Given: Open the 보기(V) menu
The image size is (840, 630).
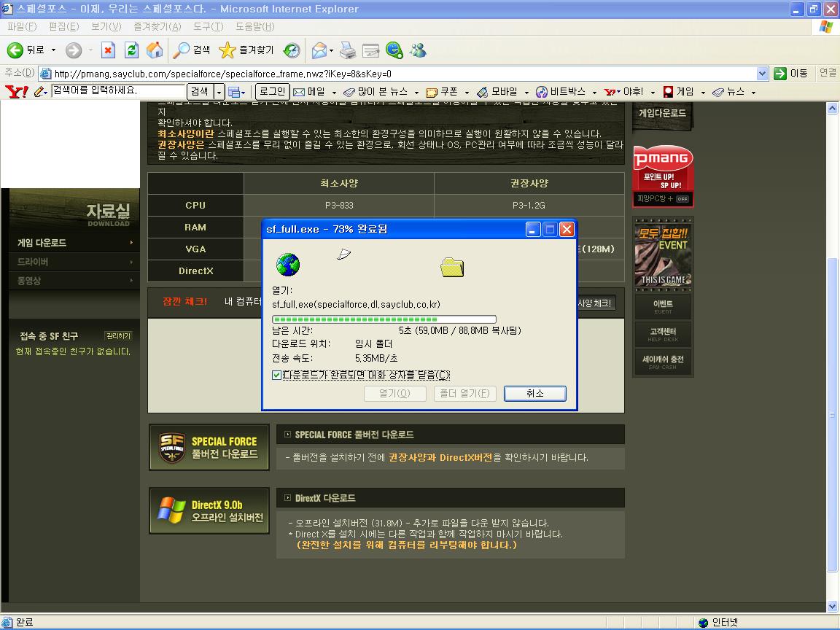Looking at the screenshot, I should point(106,26).
